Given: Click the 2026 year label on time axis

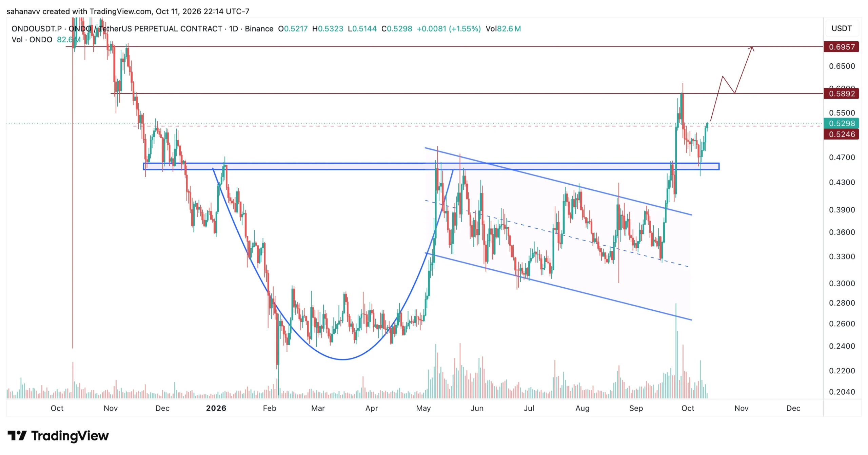Looking at the screenshot, I should [x=216, y=408].
